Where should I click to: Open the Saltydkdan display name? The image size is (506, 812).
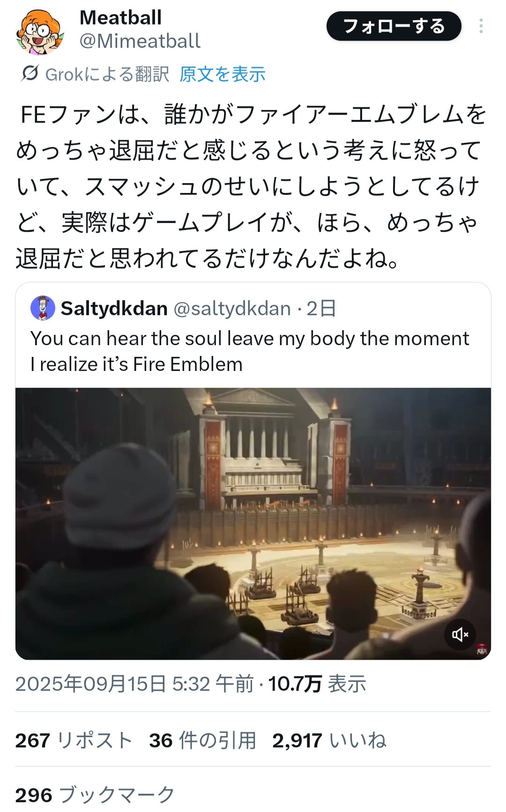click(x=114, y=309)
